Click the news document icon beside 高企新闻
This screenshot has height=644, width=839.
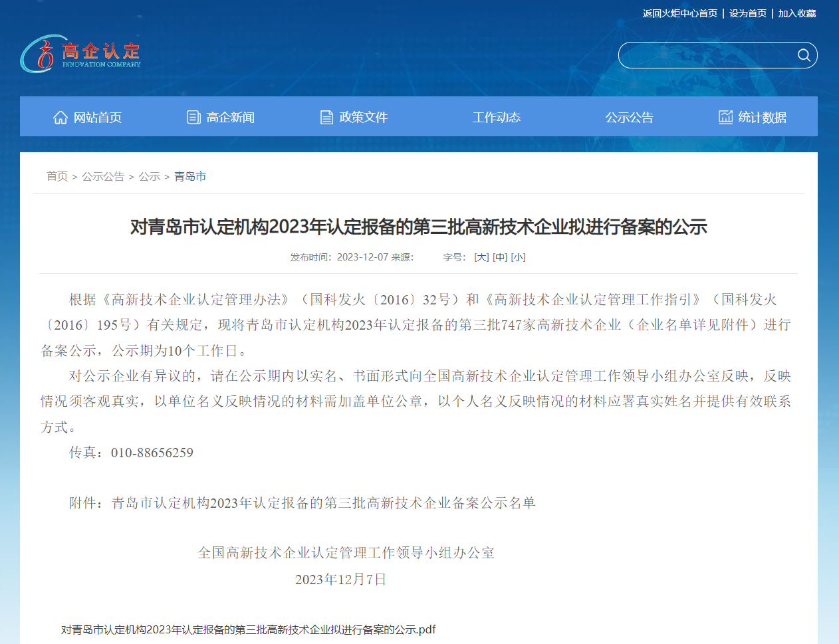193,118
